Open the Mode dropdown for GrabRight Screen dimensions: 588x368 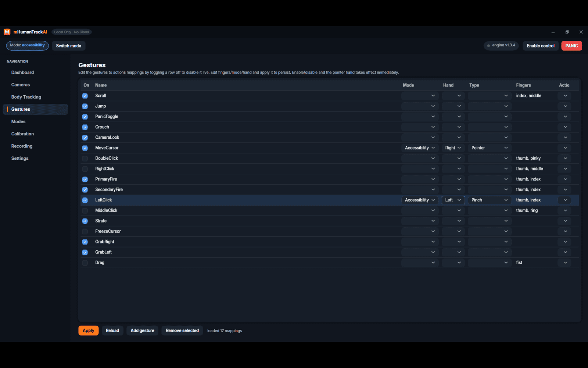420,242
